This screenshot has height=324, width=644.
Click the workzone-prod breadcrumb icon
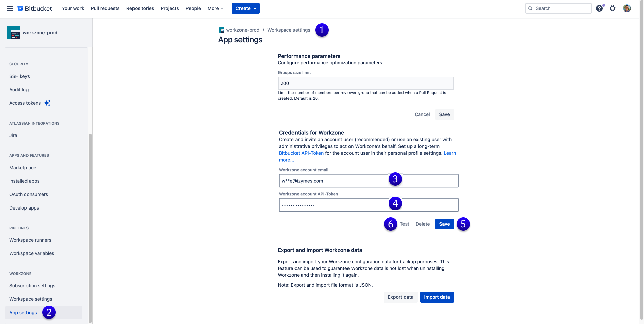222,30
